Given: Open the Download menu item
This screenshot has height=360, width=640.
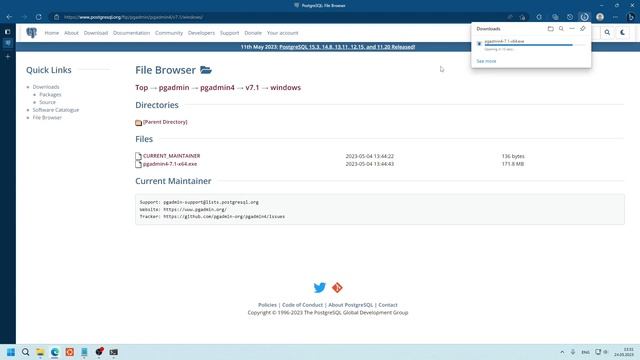Looking at the screenshot, I should click(x=96, y=33).
